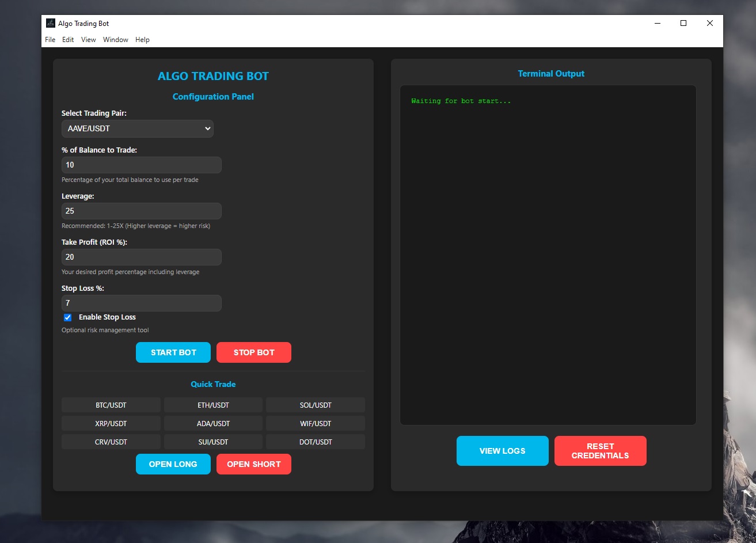Click the RESET CREDENTIALS button
Viewport: 756px width, 543px height.
pyautogui.click(x=600, y=451)
